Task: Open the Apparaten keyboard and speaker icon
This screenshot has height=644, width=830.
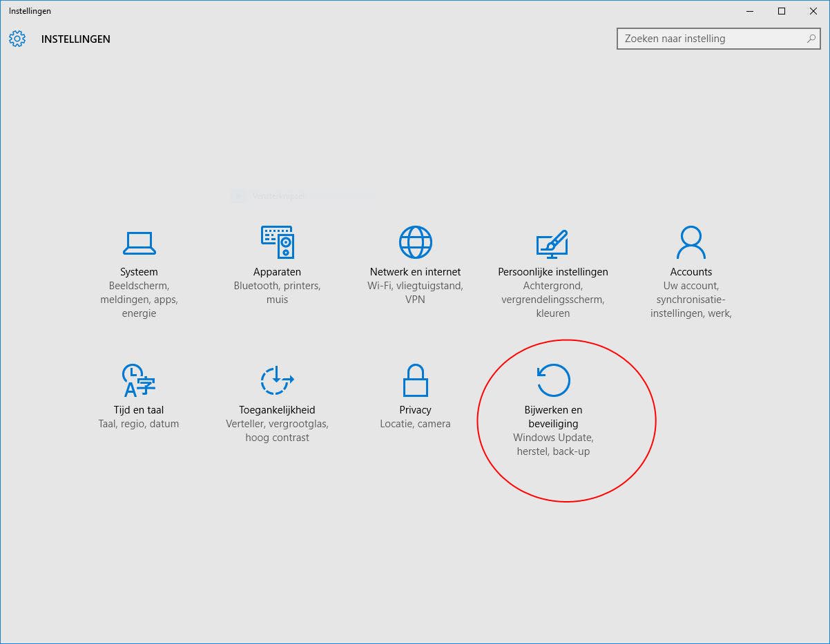Action: (278, 242)
